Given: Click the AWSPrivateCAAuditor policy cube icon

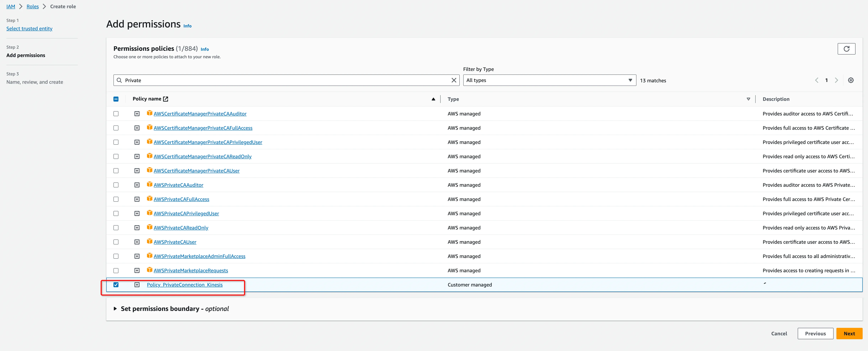Looking at the screenshot, I should coord(150,184).
